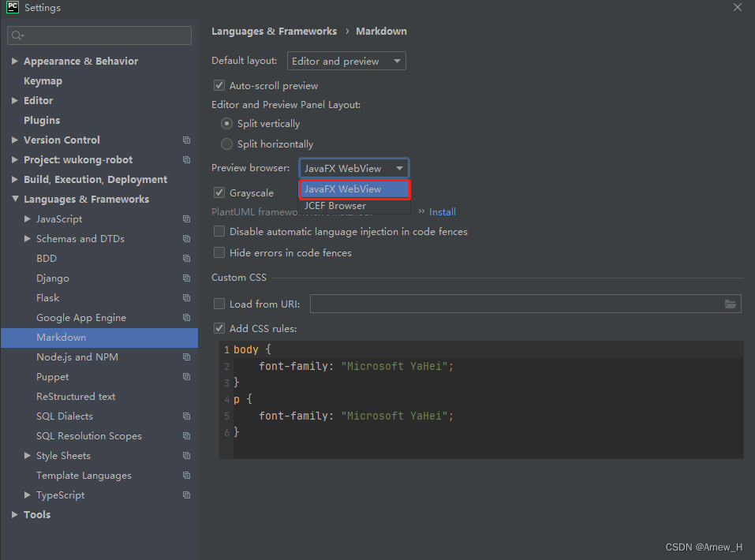Click the scope icon next to SQL Dialects

(186, 416)
